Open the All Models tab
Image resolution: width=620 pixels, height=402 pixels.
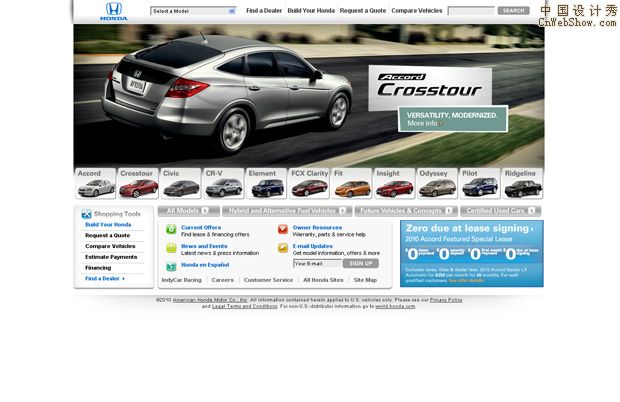189,211
